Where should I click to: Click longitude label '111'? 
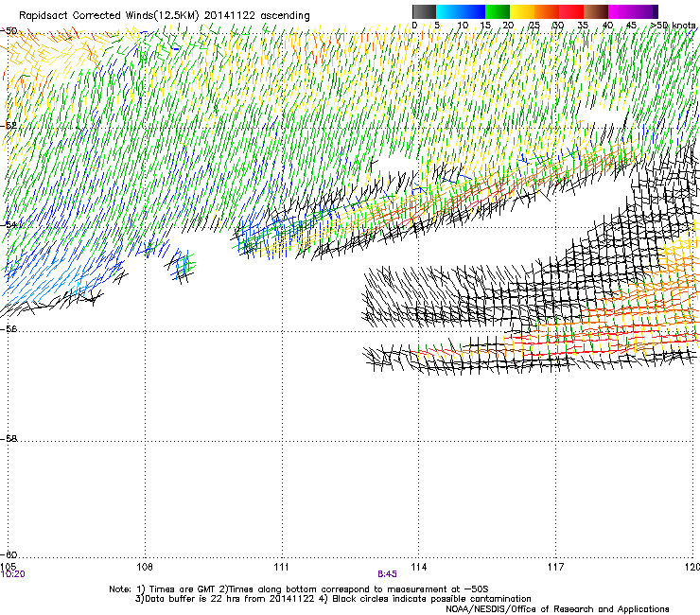tap(281, 567)
